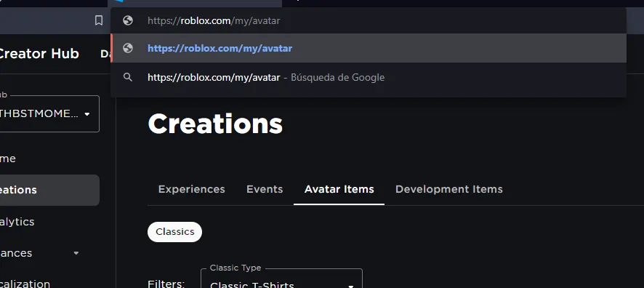Click the magnifier icon of the Google search suggestion
Viewport: 644px width, 288px height.
(x=128, y=77)
